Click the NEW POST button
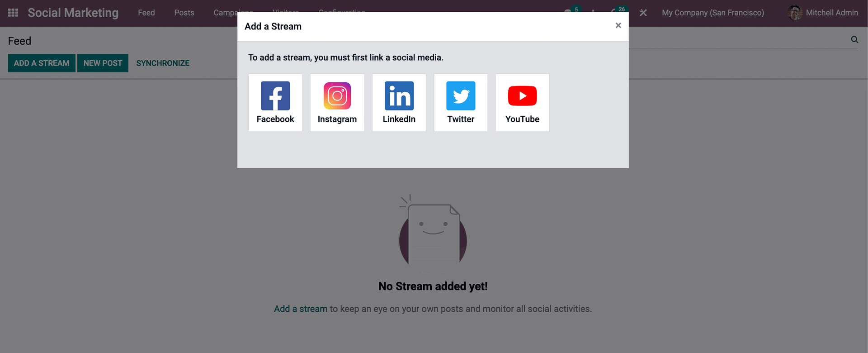 click(103, 63)
